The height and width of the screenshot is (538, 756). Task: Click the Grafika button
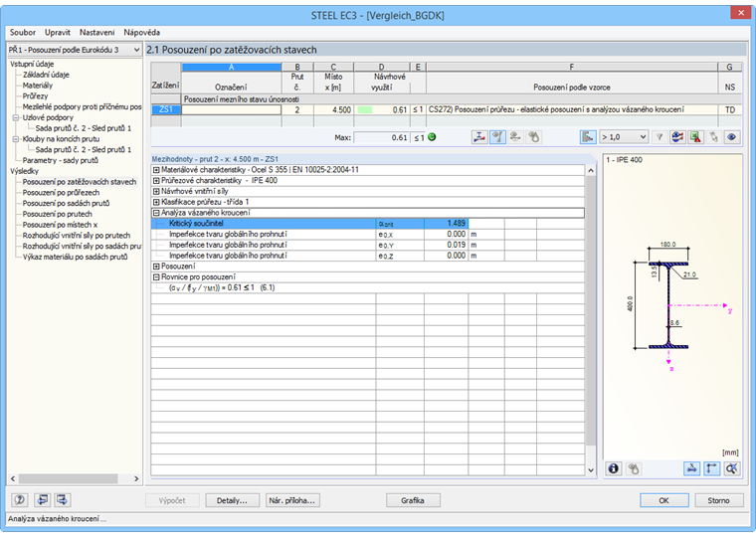(413, 500)
